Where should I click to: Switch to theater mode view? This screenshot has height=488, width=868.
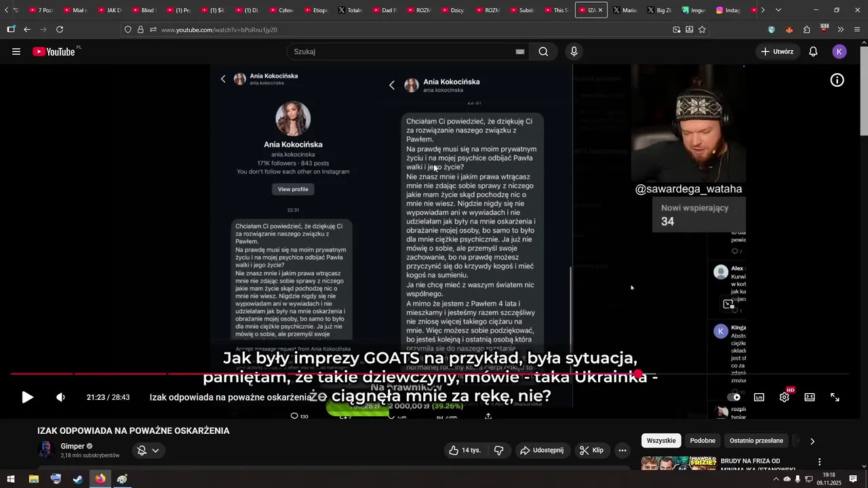(x=810, y=397)
